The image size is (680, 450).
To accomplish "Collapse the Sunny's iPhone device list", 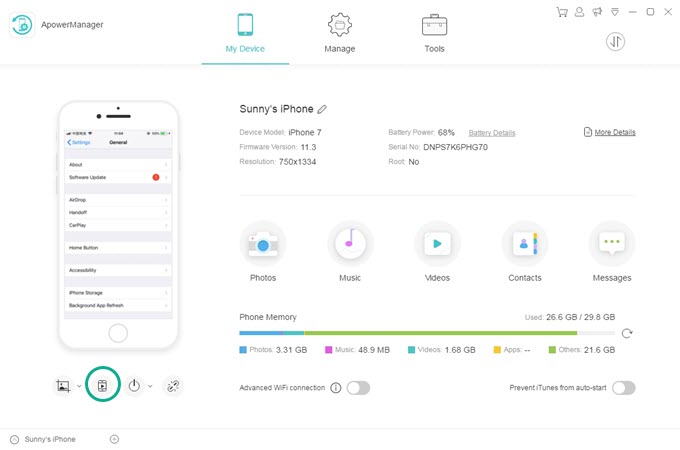I will click(x=14, y=440).
